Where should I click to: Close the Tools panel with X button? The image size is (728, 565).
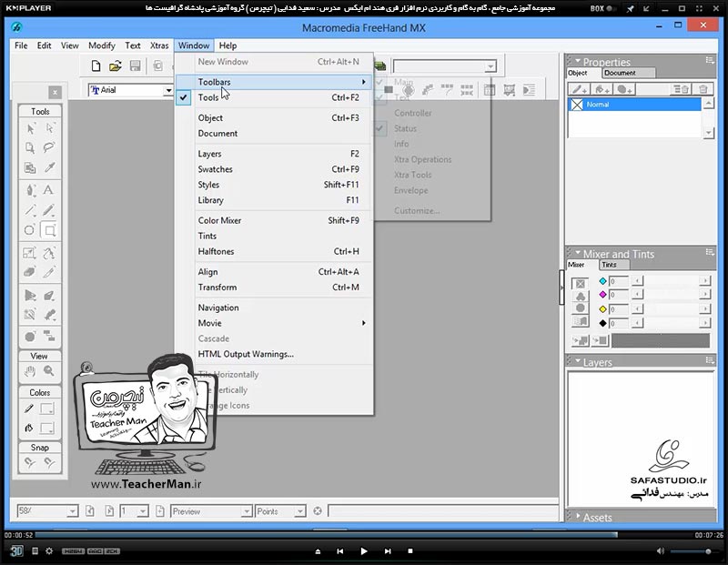[55, 93]
